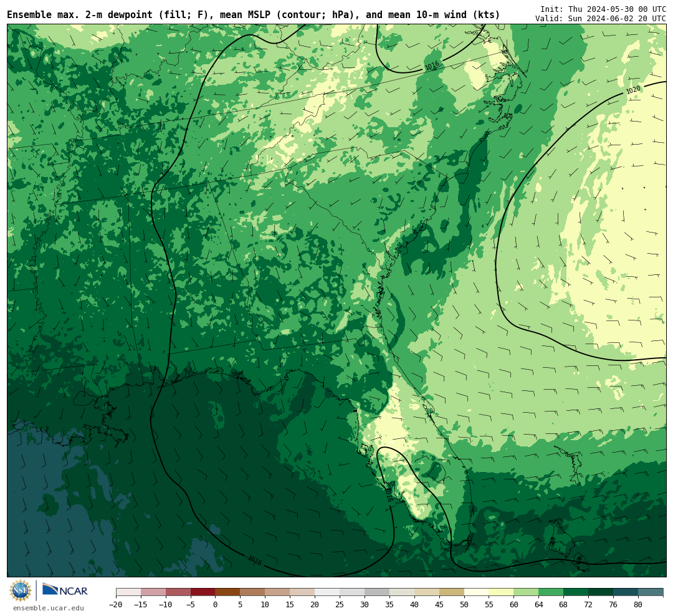
Task: Click the 40 to 45 colorbar swatch
Action: pos(427,592)
